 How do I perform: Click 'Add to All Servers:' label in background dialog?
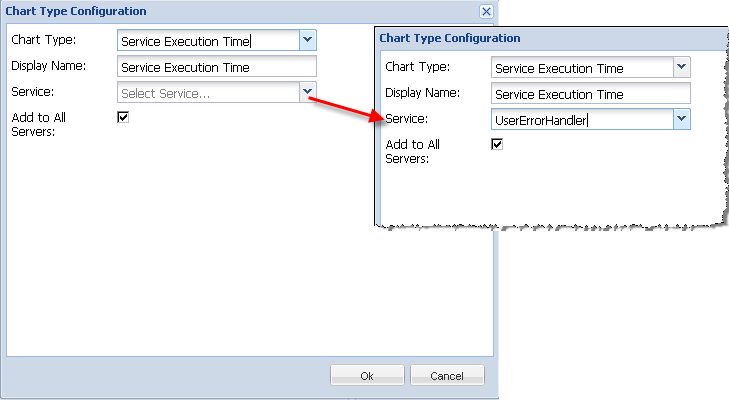39,125
